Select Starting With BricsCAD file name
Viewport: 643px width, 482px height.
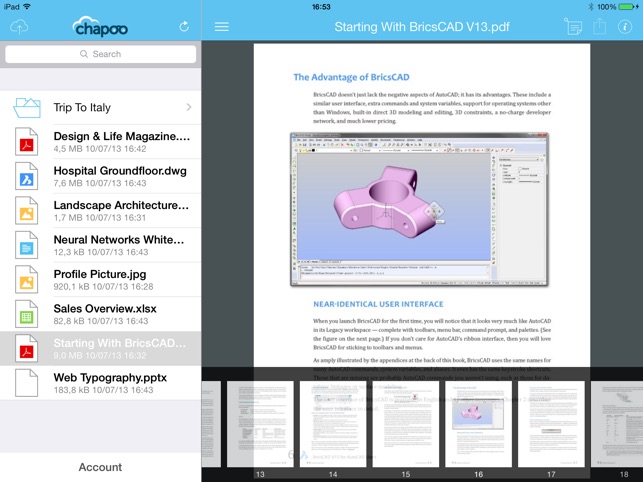[x=120, y=343]
